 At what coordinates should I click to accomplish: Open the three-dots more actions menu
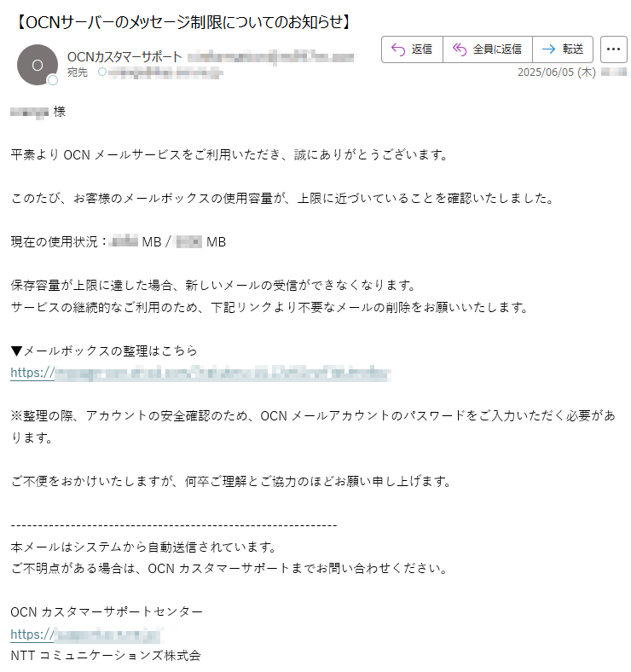613,49
